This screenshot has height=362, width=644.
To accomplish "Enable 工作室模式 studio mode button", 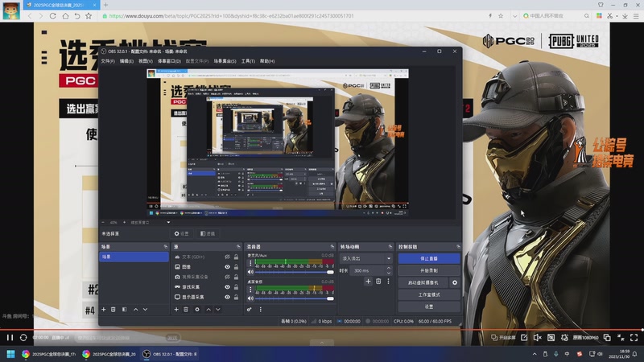I will [x=429, y=294].
